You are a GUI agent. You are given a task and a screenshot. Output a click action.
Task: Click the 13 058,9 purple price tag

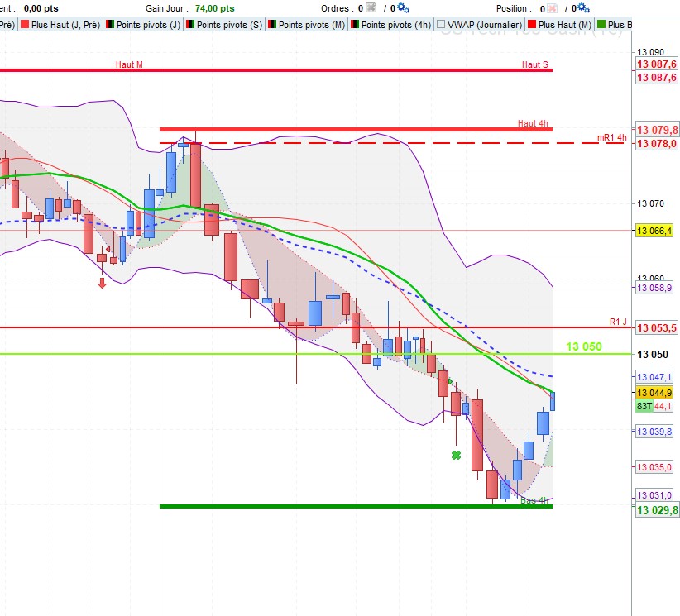pyautogui.click(x=654, y=288)
